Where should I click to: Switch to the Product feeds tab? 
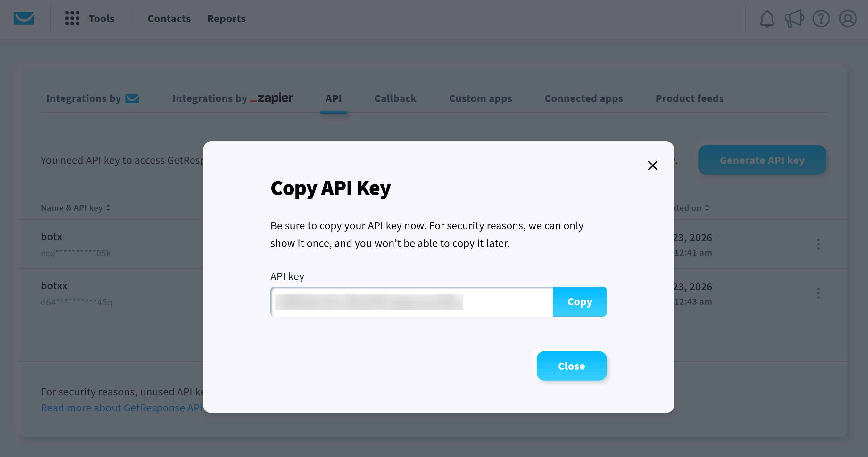[690, 98]
